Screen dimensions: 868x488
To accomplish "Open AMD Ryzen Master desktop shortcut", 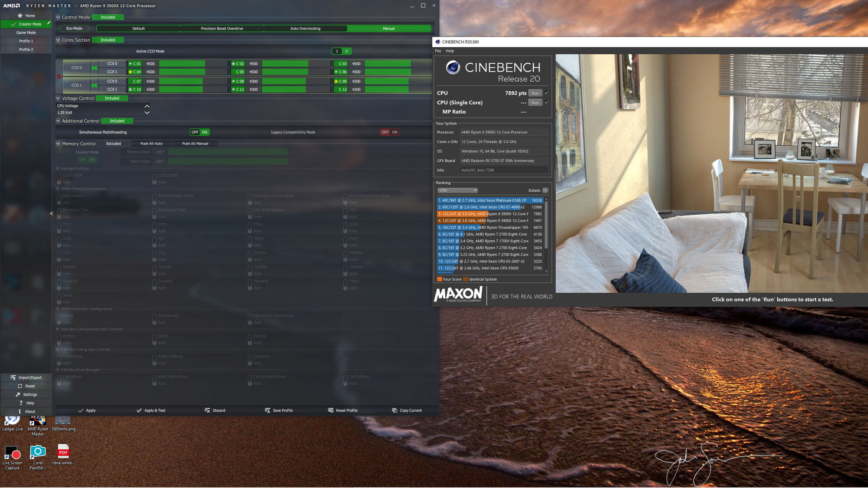I will pos(38,422).
